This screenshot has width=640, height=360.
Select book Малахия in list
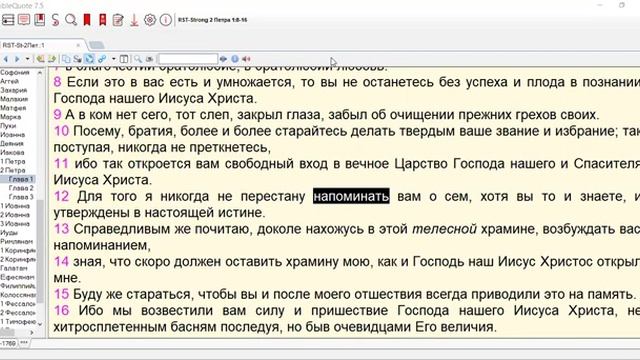point(14,99)
